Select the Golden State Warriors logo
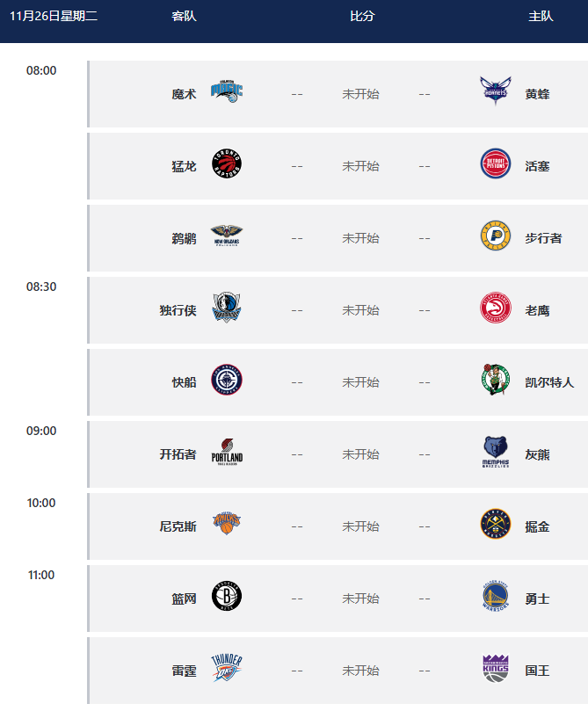Screen dimensions: 588x711 [496, 596]
